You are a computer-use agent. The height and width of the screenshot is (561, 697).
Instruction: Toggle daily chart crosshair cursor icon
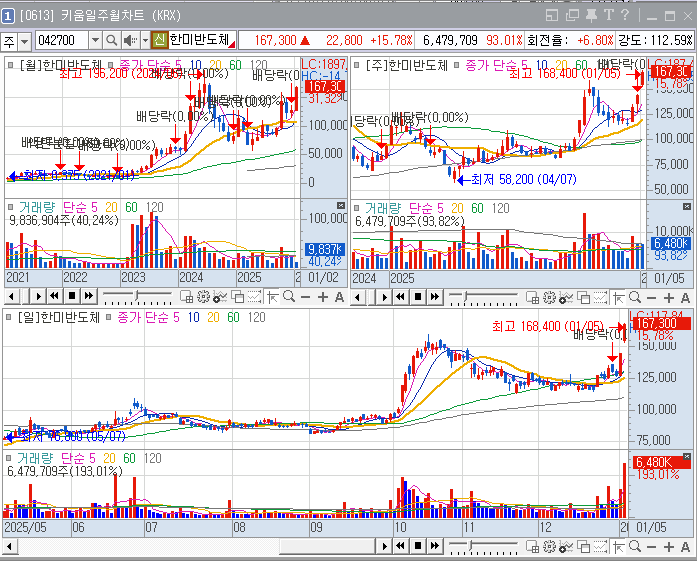pyautogui.click(x=618, y=546)
